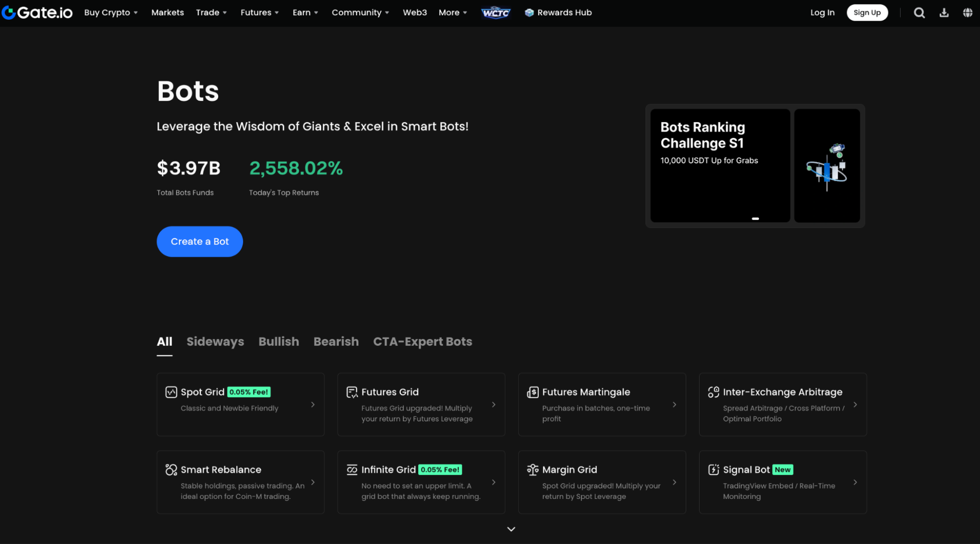Click the Create a Bot button

coord(199,241)
